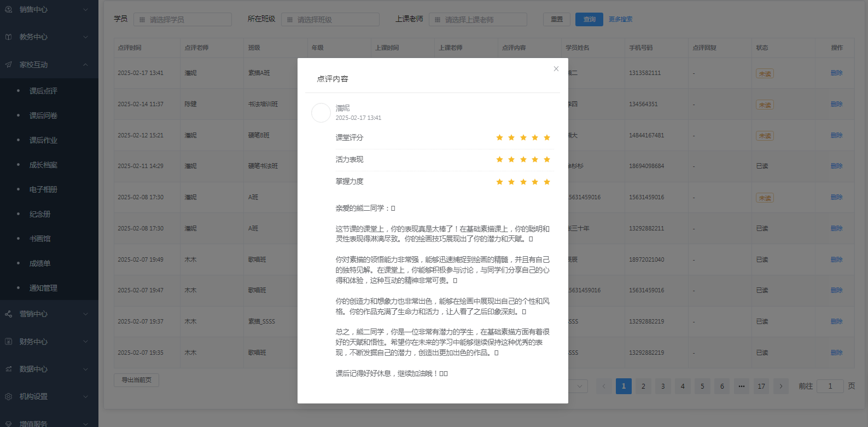The height and width of the screenshot is (427, 868).
Task: Open the 通知管理 menu item
Action: point(43,288)
